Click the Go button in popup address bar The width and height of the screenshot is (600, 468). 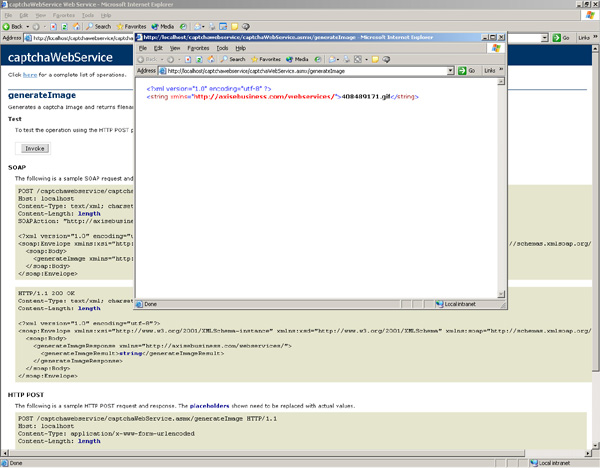(467, 71)
